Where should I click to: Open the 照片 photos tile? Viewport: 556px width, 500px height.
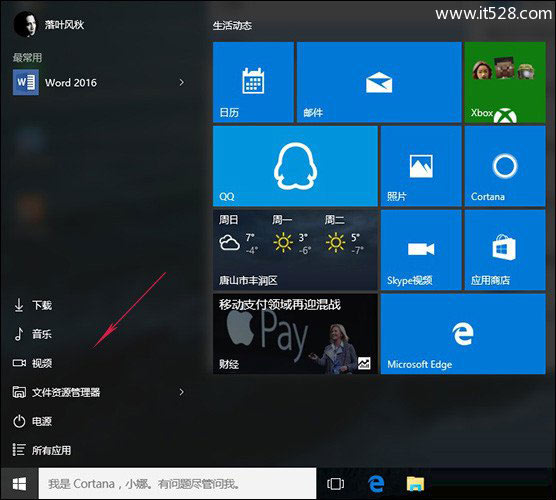[x=421, y=166]
